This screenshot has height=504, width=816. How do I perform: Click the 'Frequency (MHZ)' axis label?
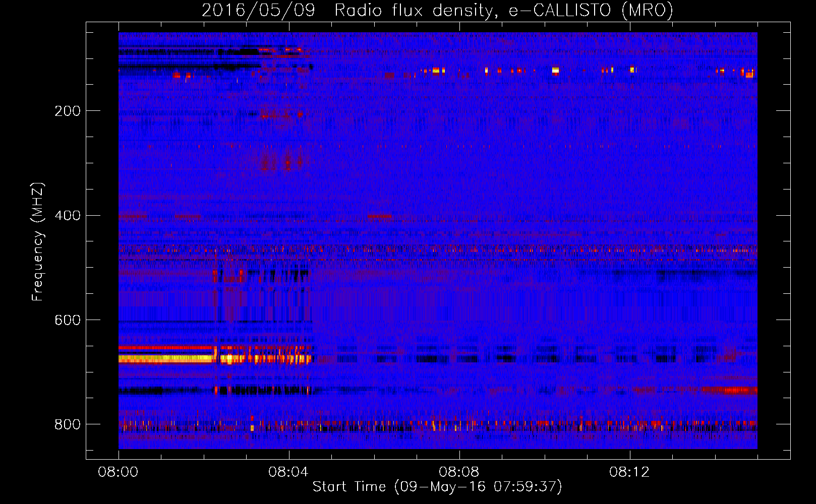[37, 241]
